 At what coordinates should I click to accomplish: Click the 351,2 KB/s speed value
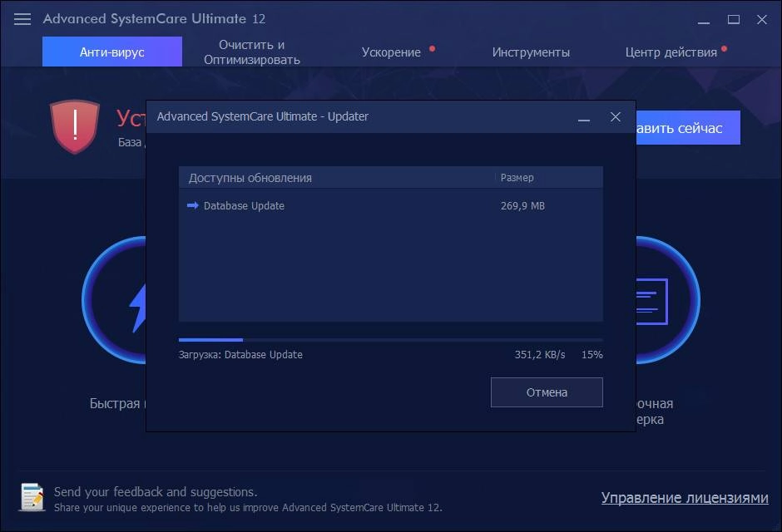[540, 354]
